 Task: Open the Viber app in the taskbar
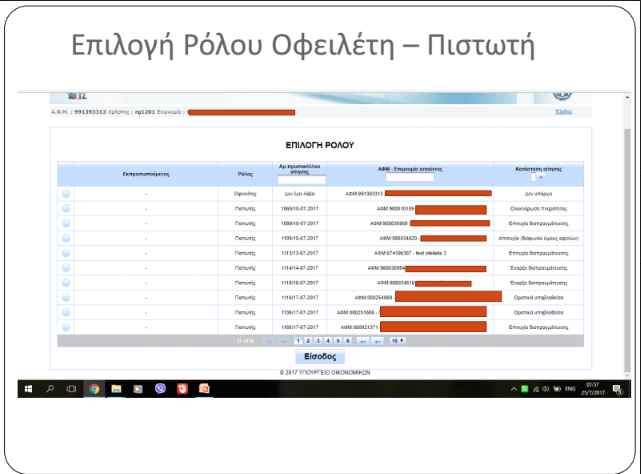(159, 388)
